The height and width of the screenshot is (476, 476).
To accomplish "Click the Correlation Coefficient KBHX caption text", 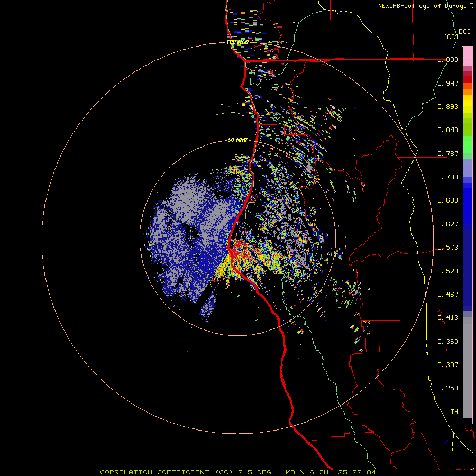I will click(238, 472).
